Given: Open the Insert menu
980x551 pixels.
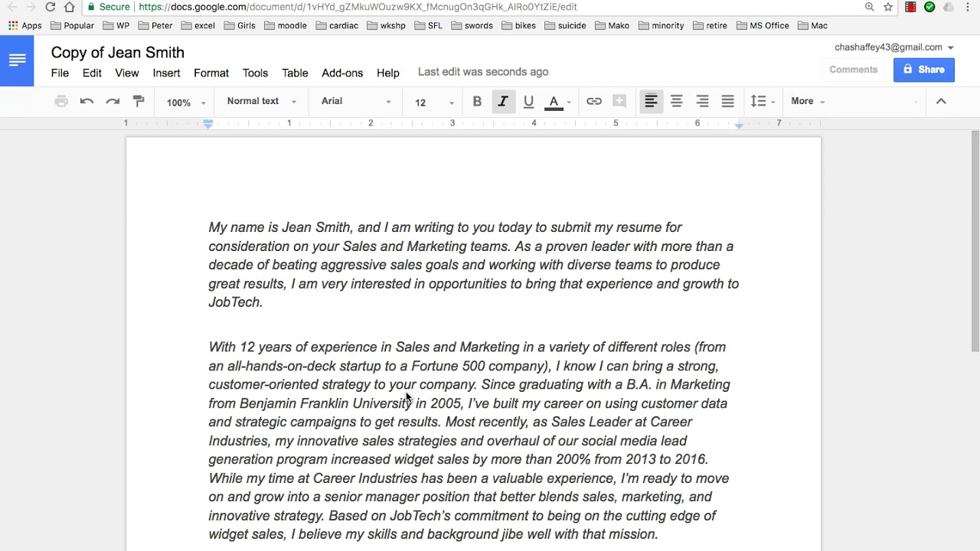Looking at the screenshot, I should coord(166,73).
